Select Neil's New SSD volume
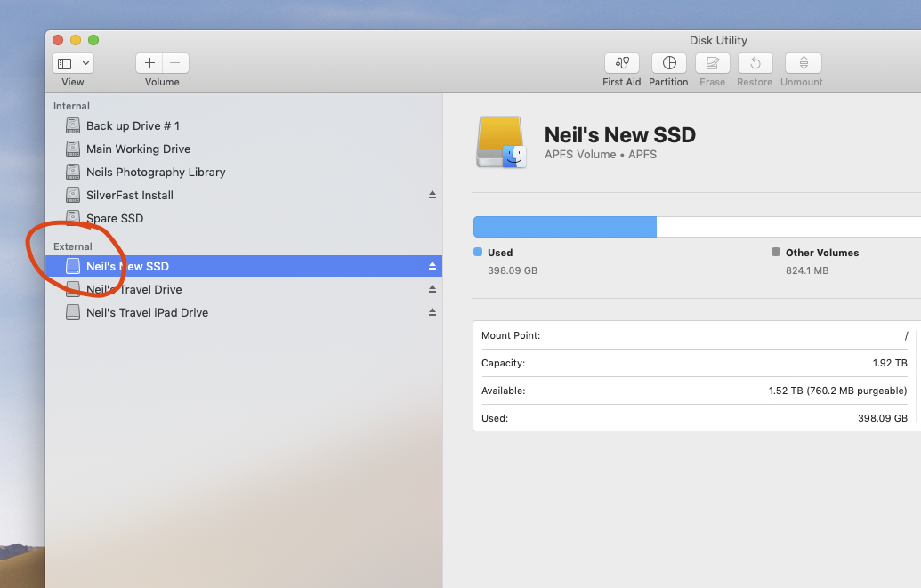This screenshot has height=588, width=921. pyautogui.click(x=244, y=266)
